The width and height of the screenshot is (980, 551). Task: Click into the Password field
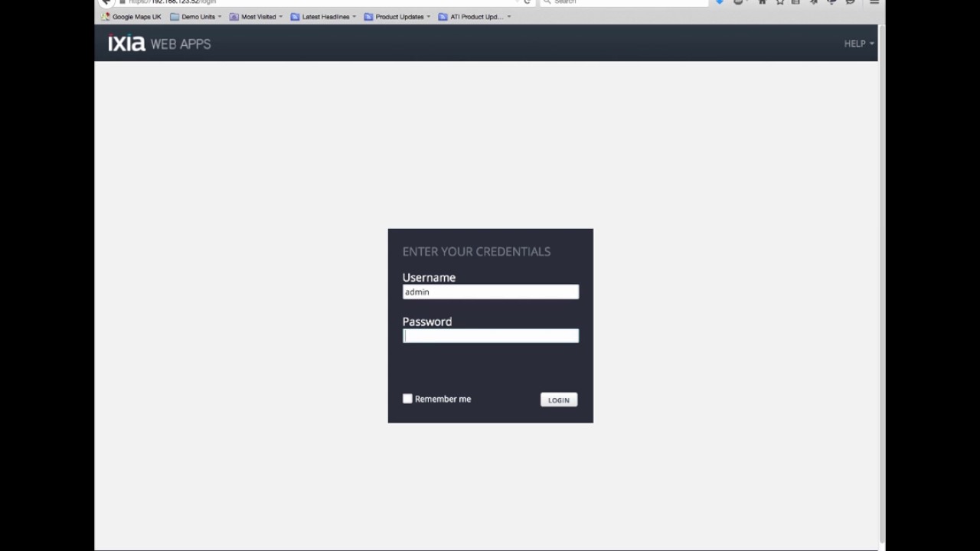pyautogui.click(x=491, y=335)
